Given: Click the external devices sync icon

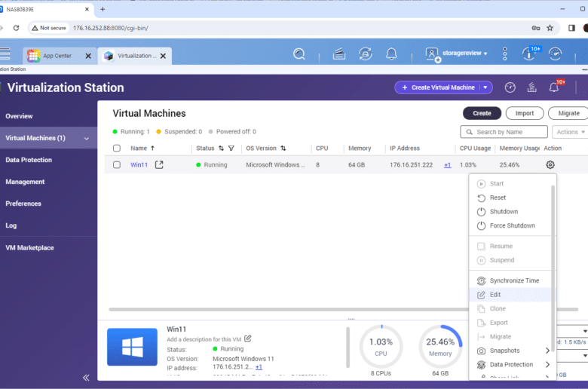Looking at the screenshot, I should coord(366,54).
